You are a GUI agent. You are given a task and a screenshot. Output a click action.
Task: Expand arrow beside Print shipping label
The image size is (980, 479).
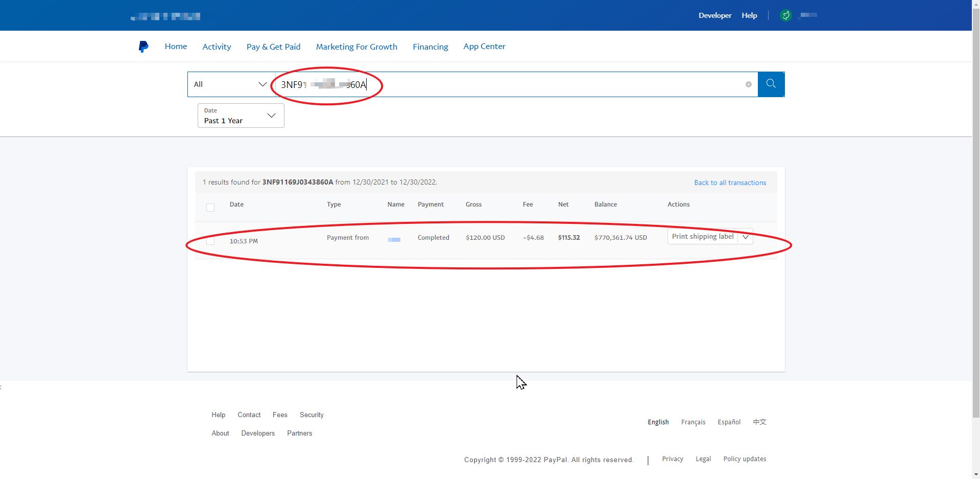pyautogui.click(x=746, y=237)
